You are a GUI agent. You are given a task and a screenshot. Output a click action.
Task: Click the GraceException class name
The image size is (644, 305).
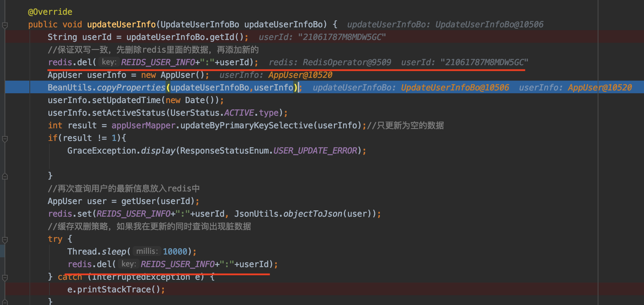(102, 151)
